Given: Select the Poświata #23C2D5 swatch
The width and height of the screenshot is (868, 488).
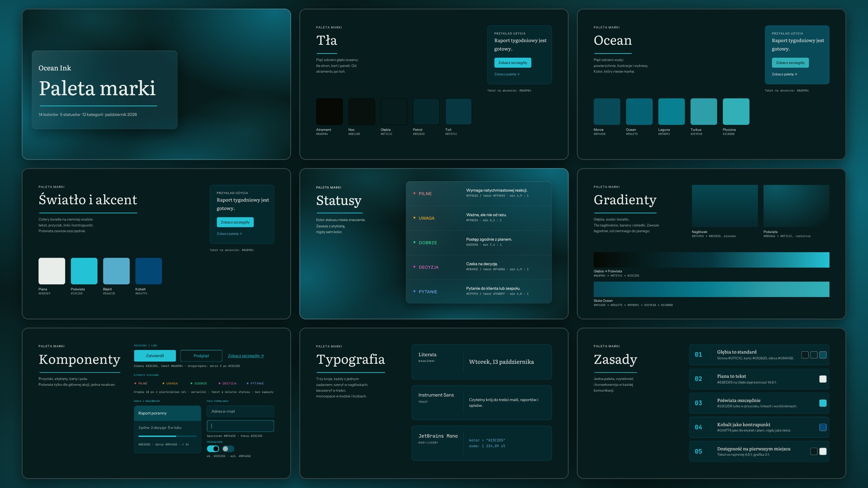Looking at the screenshot, I should [x=84, y=271].
